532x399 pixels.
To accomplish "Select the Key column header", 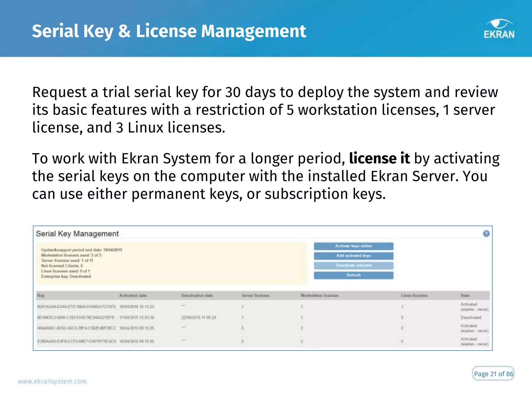I will 41,295.
